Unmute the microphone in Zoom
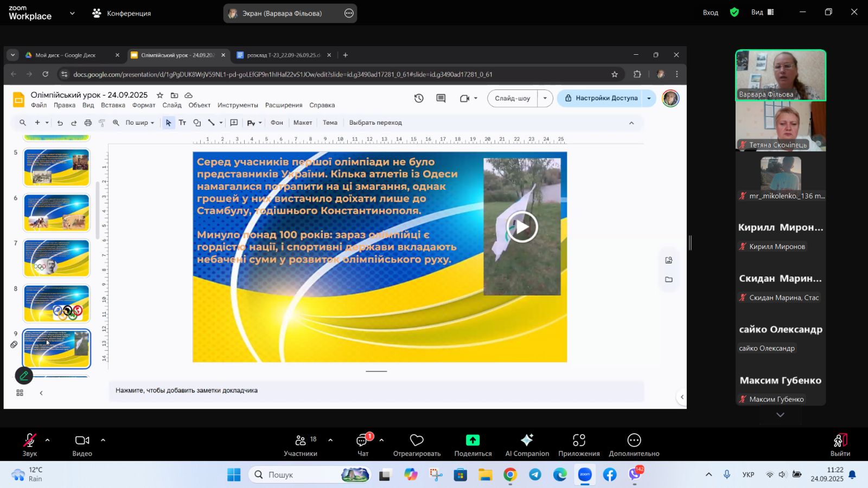Screen dimensions: 868x488 30,440
